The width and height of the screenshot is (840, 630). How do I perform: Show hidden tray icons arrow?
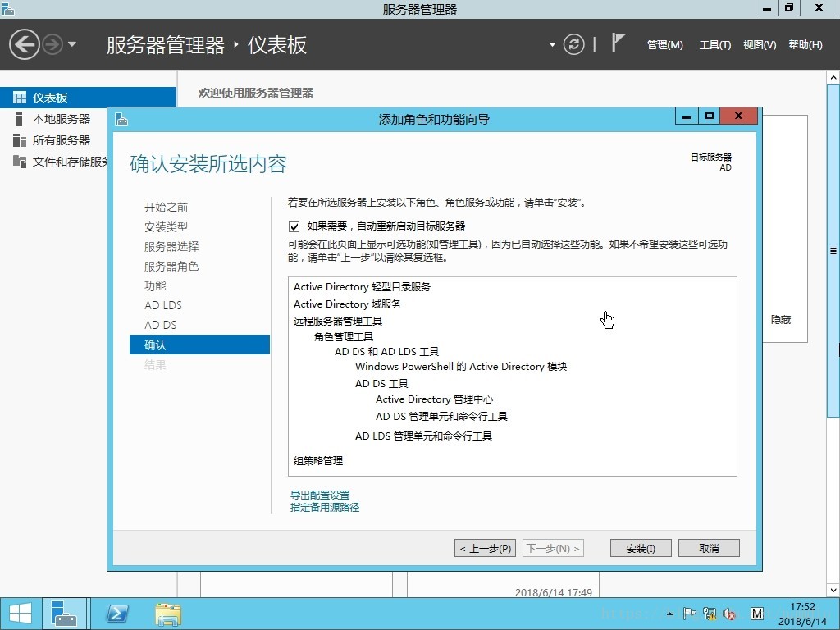click(x=670, y=614)
